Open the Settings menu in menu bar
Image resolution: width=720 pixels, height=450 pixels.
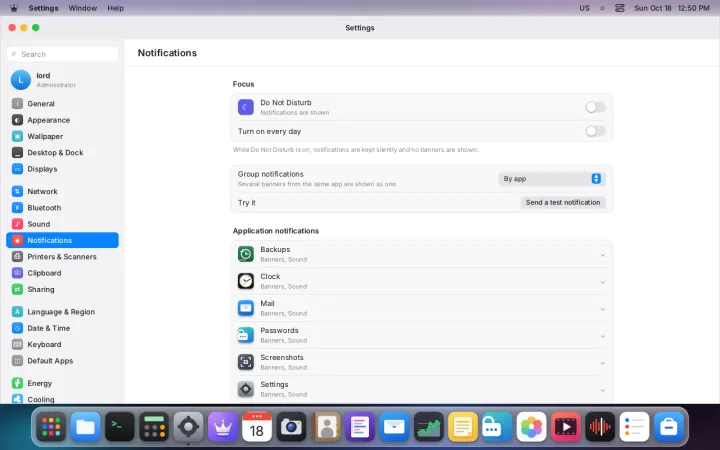[x=43, y=8]
